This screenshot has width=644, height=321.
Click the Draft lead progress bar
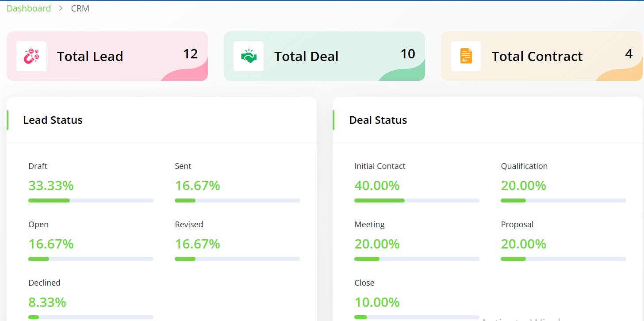91,201
